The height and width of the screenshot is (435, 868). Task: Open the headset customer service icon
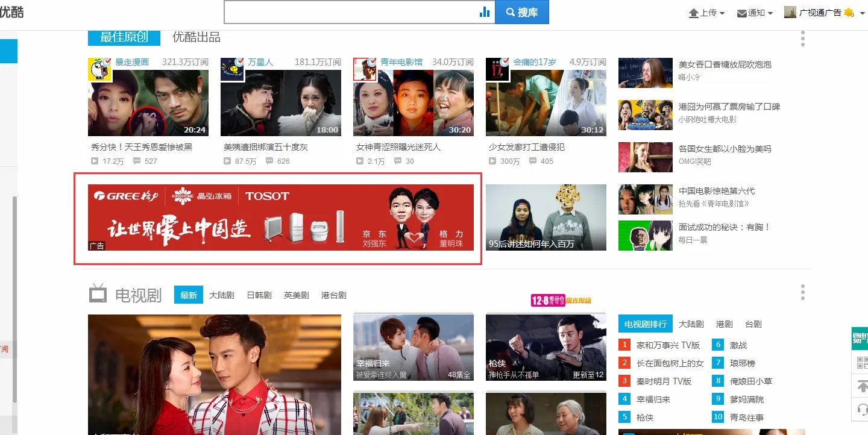[862, 410]
